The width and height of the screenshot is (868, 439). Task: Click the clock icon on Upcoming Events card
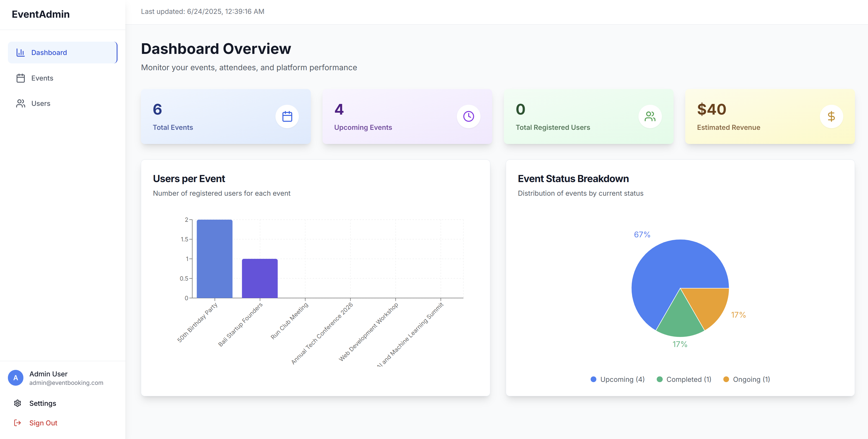468,116
